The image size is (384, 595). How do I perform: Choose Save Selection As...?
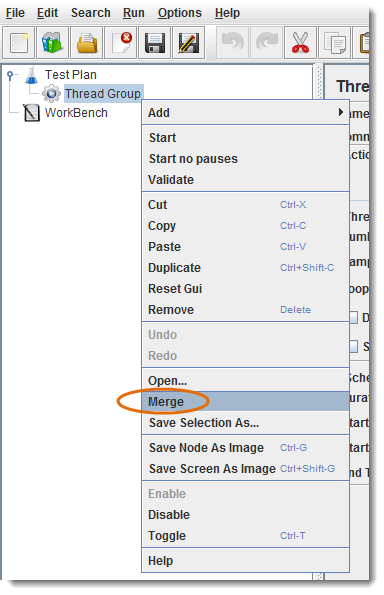246,422
